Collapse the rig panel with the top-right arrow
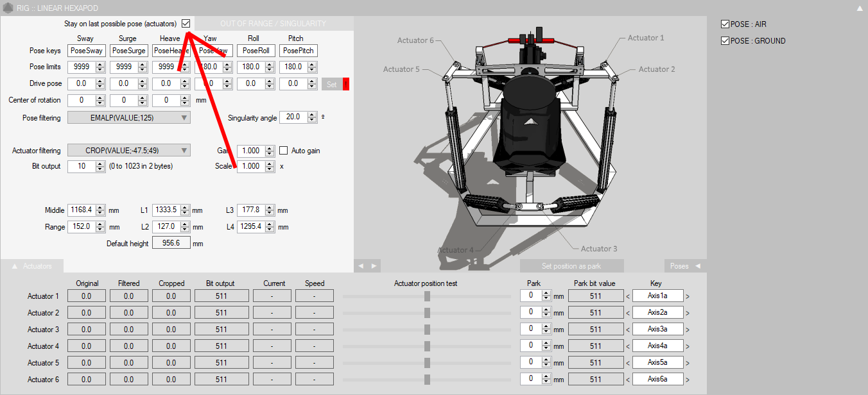The height and width of the screenshot is (395, 868). pyautogui.click(x=860, y=8)
